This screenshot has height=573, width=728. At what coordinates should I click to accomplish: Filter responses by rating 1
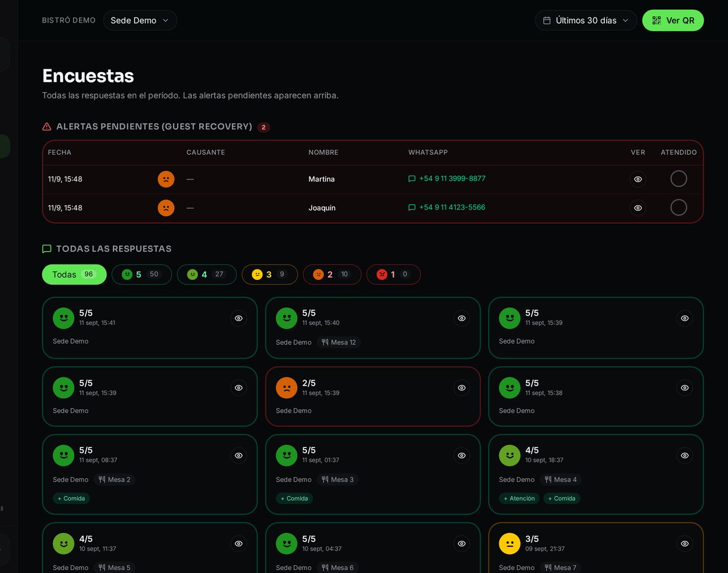(x=393, y=274)
